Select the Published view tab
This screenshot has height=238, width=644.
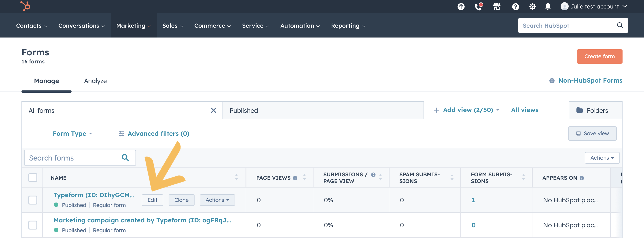[323, 110]
